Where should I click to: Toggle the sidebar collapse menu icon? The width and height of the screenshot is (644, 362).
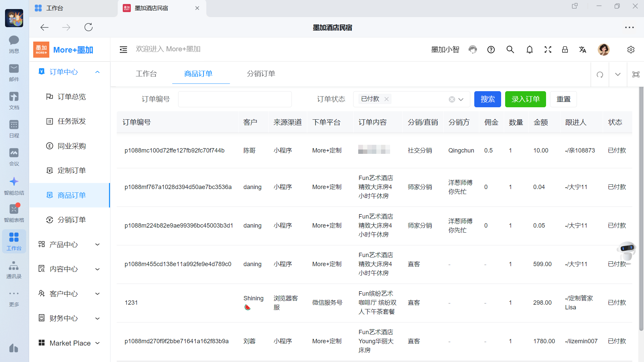point(123,50)
